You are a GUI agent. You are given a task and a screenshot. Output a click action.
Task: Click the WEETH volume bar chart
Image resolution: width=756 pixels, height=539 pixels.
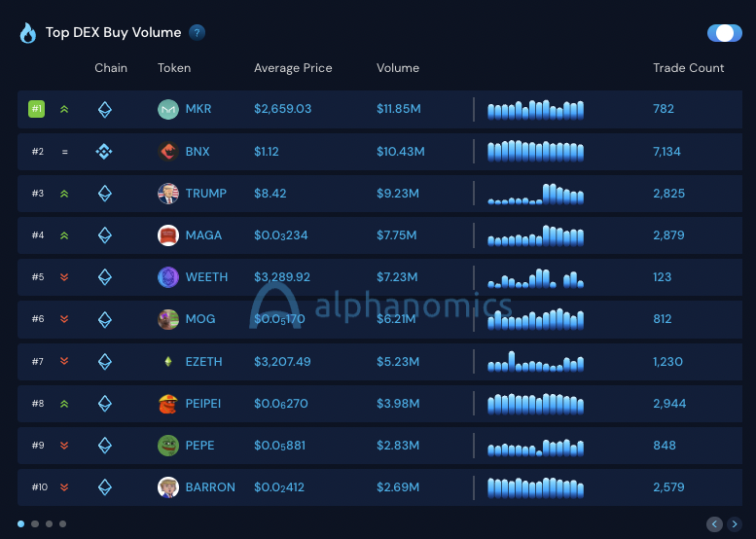point(536,278)
